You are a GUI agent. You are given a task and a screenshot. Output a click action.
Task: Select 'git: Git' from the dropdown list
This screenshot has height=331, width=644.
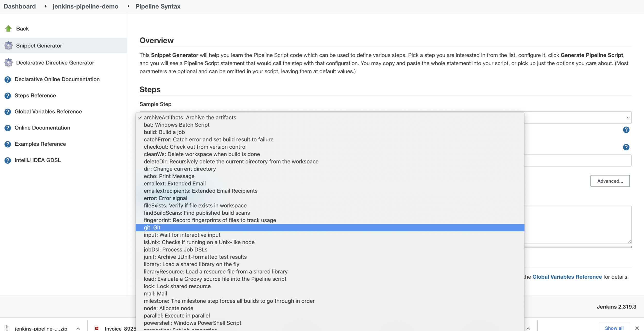pos(152,228)
